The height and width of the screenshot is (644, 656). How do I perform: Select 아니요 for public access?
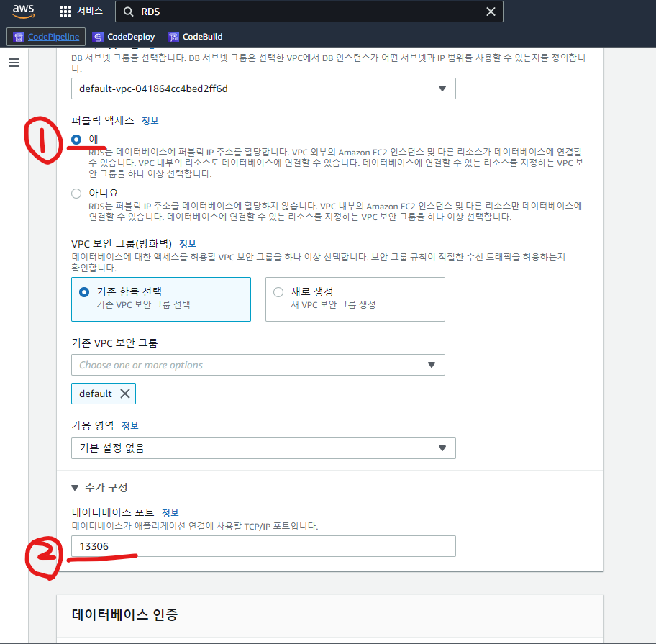click(76, 194)
